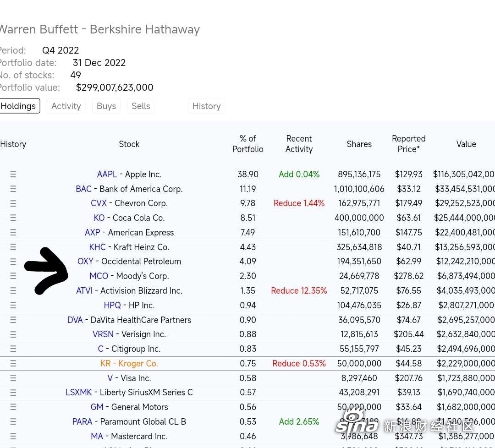The height and width of the screenshot is (448, 495).
Task: Open KR - Kroger Co. link
Action: (x=129, y=363)
